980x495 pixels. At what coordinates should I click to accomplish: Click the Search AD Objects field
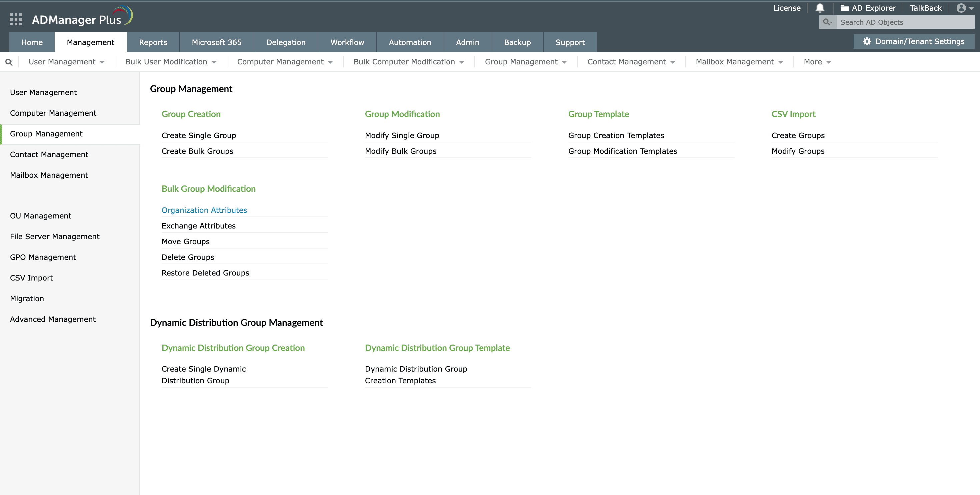[x=905, y=22]
